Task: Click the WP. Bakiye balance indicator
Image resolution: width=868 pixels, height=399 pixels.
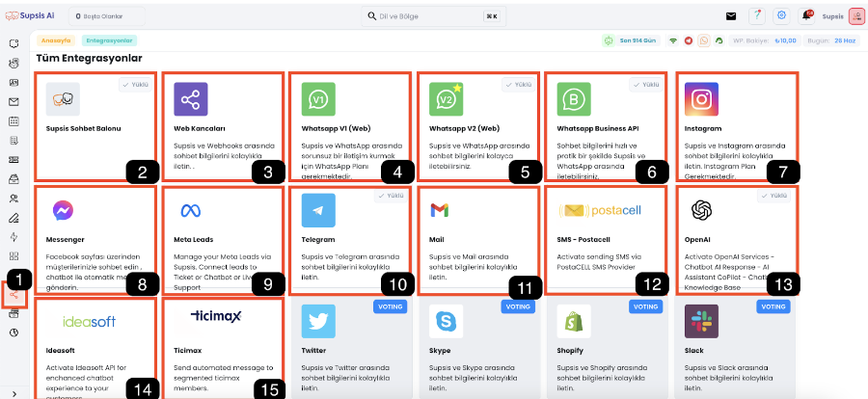Action: pyautogui.click(x=765, y=40)
